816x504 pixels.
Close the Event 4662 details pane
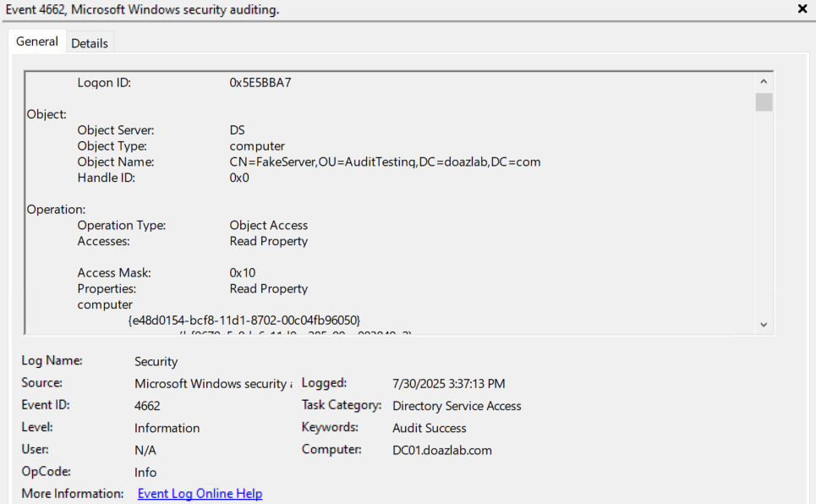pos(802,8)
